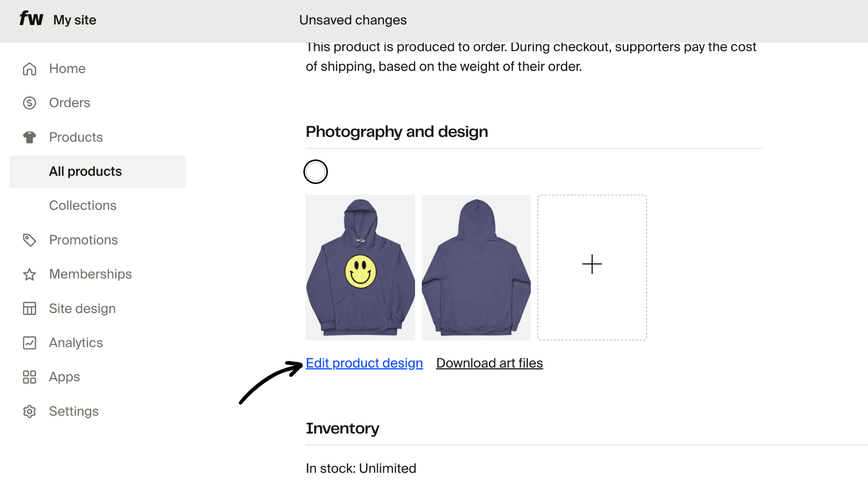Click the Site design layout icon
The width and height of the screenshot is (868, 488).
29,308
